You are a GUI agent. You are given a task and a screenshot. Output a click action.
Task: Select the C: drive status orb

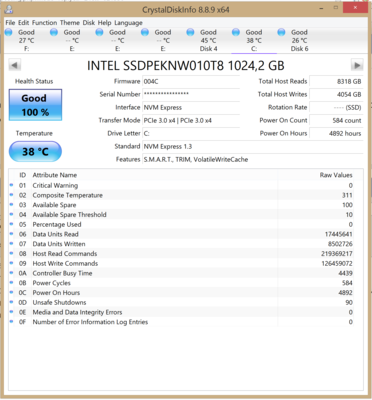(236, 32)
